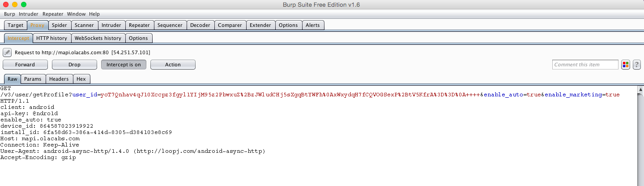Open the Repeater menu
The image size is (644, 186).
coord(53,14)
